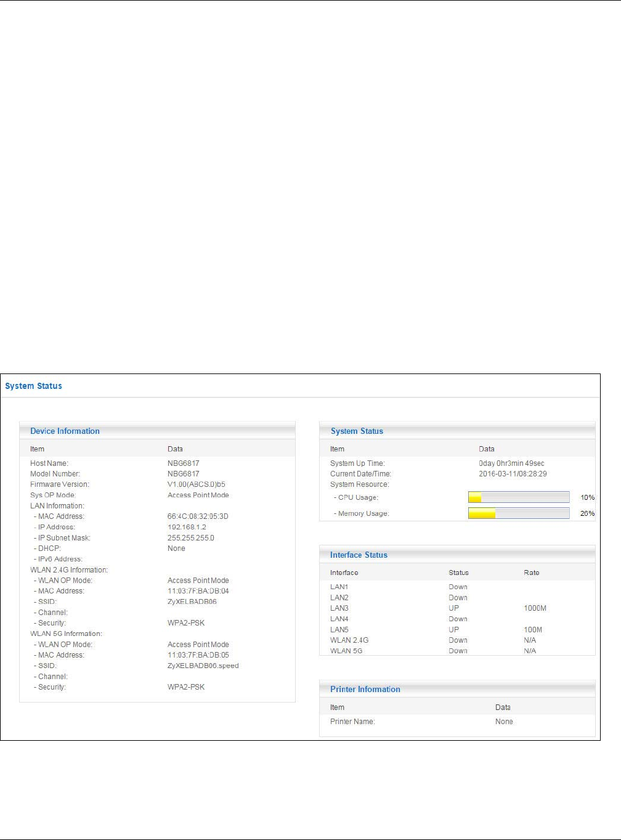Click the LAN1 interface row
The image size is (621, 840).
tap(457, 587)
